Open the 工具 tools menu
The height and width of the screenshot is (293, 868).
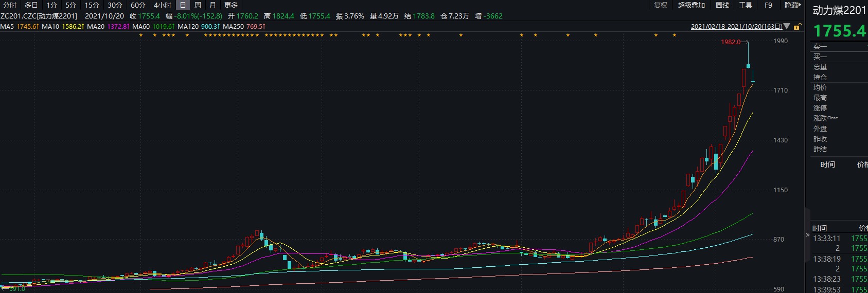[x=746, y=5]
